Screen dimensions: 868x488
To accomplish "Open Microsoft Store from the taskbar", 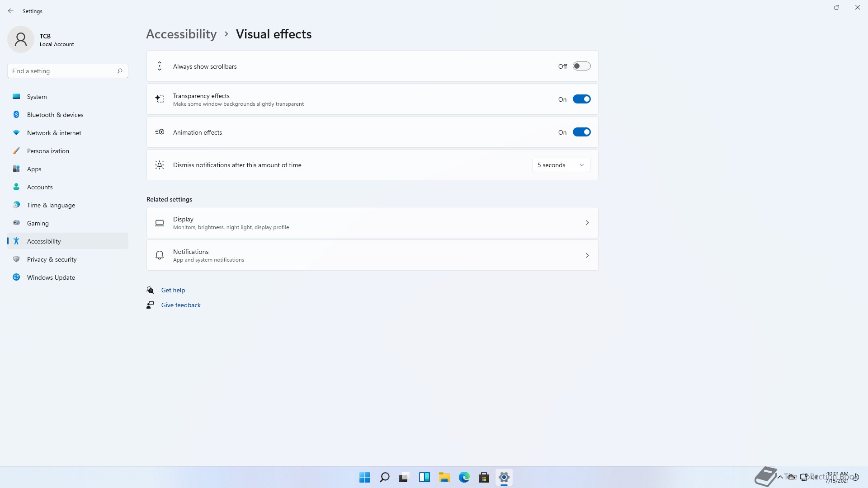I will 484,477.
